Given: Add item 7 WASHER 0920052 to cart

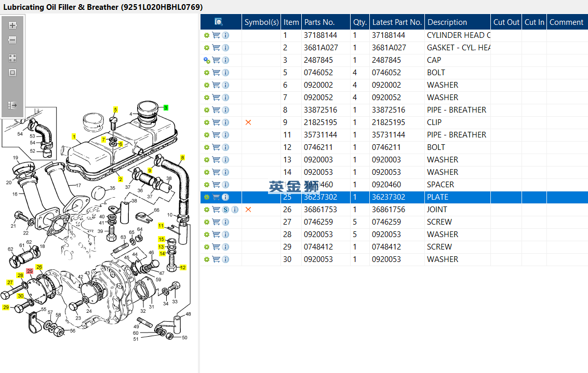Looking at the screenshot, I should pos(216,98).
